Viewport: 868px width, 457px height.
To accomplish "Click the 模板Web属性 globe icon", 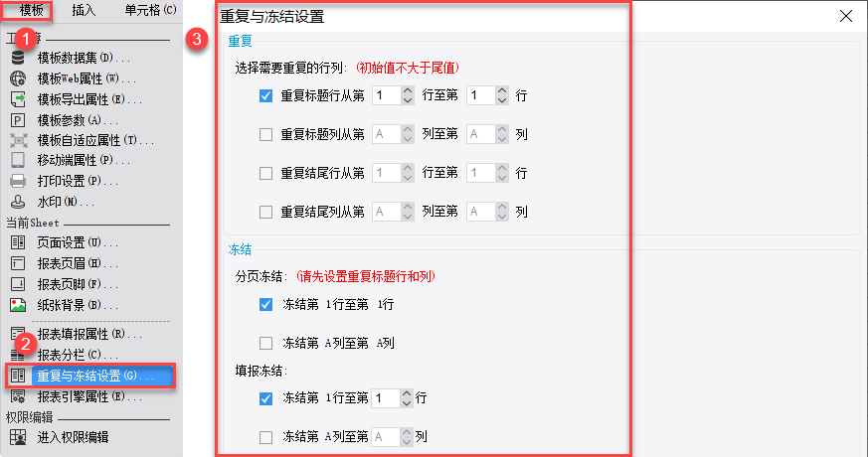I will coord(17,78).
